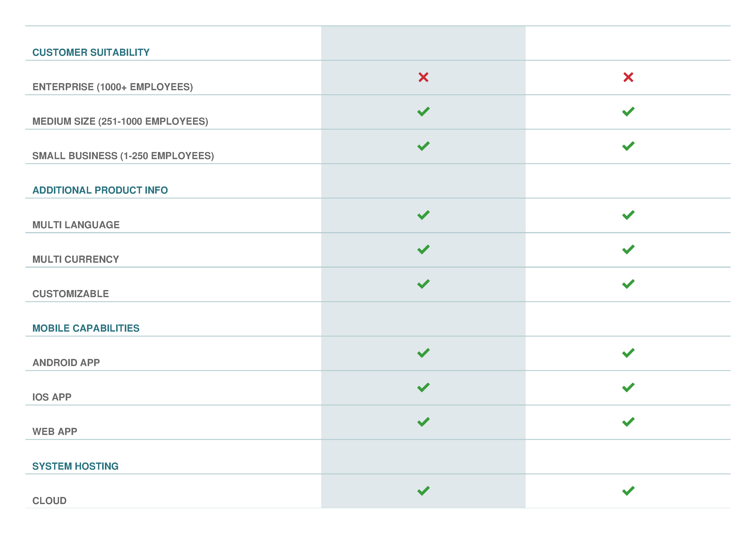This screenshot has height=534, width=756.
Task: Select Multi Currency checkmark in right column
Action: (628, 249)
